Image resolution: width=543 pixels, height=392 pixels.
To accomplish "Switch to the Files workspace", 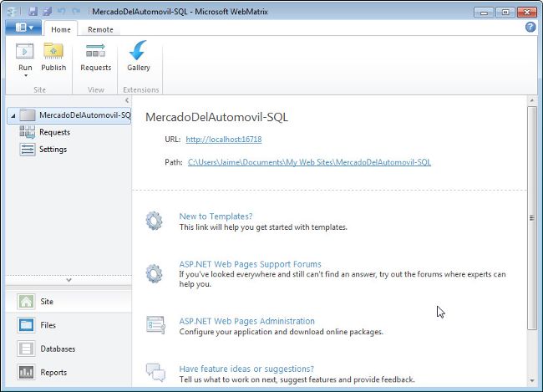I will click(69, 325).
